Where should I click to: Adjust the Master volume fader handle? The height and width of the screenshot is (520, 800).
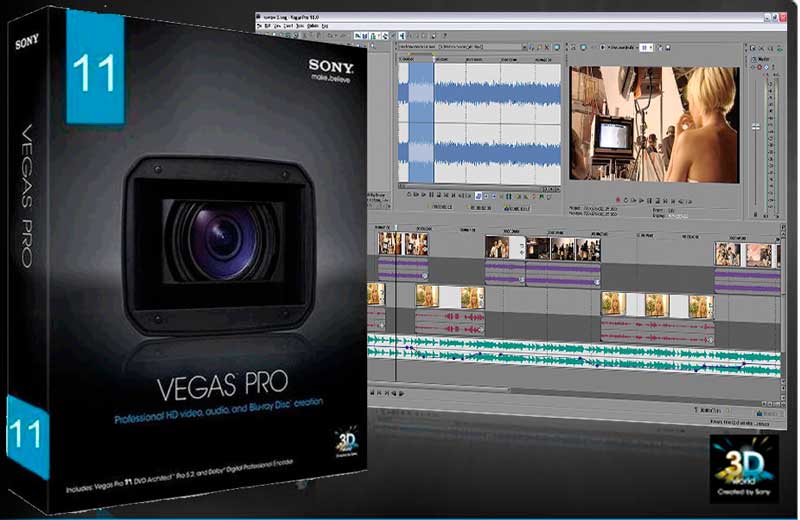pos(756,127)
